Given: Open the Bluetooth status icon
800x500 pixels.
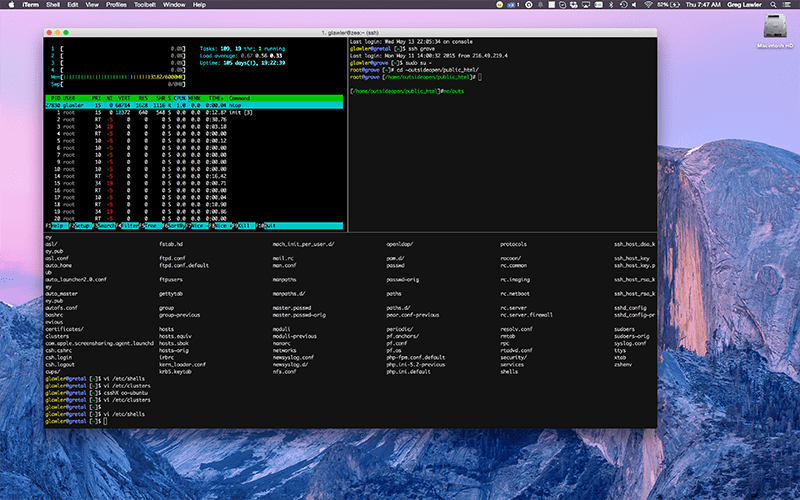Looking at the screenshot, I should tap(611, 5).
